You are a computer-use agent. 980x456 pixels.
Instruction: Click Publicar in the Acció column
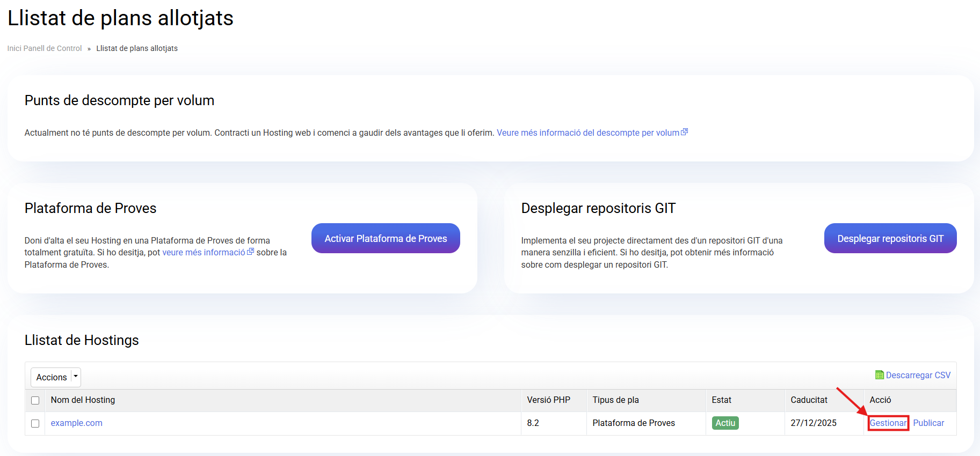tap(928, 423)
